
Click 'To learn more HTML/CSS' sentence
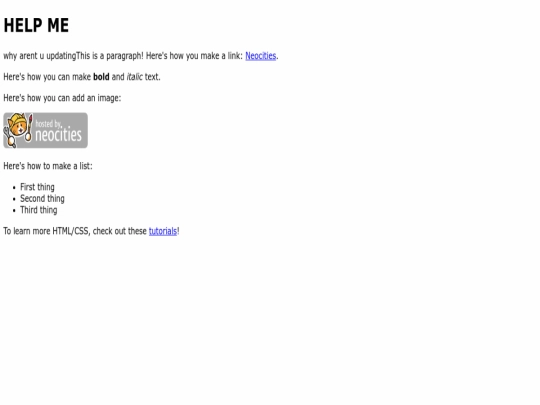(x=91, y=231)
